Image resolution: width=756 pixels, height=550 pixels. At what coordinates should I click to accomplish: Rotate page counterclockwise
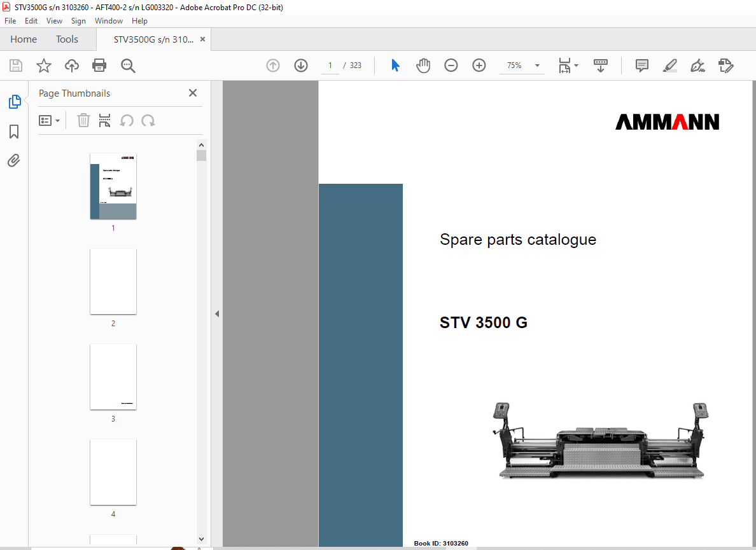pyautogui.click(x=127, y=120)
